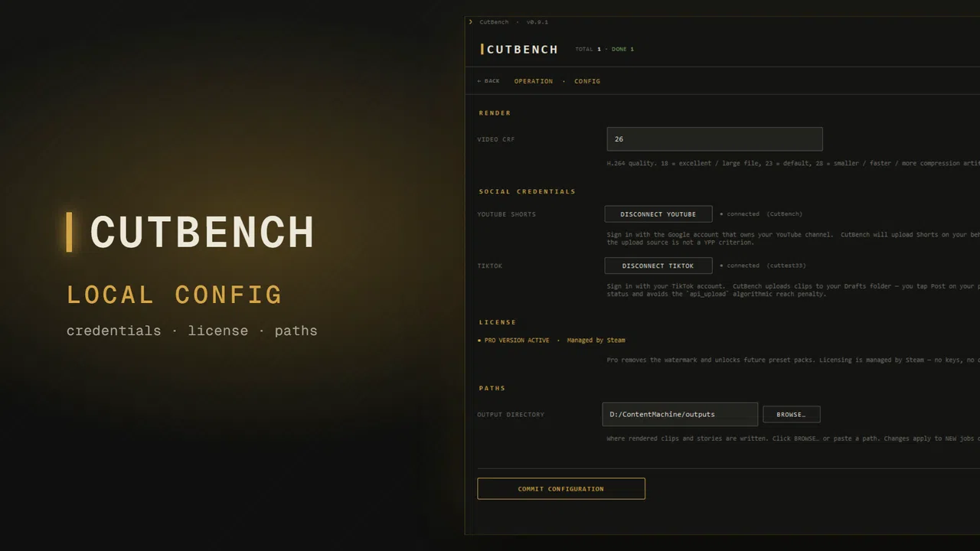The image size is (980, 551).
Task: Click the 'v0.9.1' version text
Action: pos(537,22)
